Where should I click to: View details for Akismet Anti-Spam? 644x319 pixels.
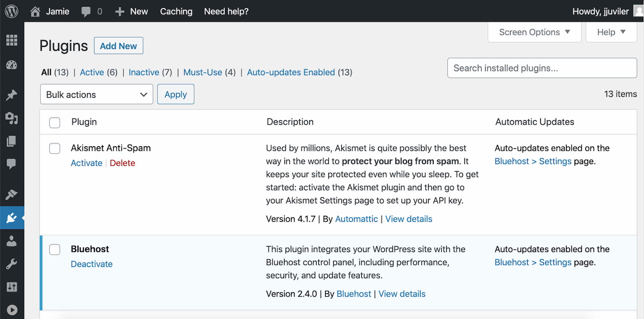tap(409, 219)
